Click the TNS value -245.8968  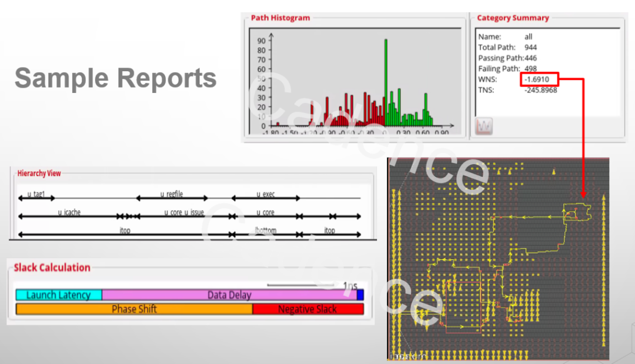(x=541, y=90)
